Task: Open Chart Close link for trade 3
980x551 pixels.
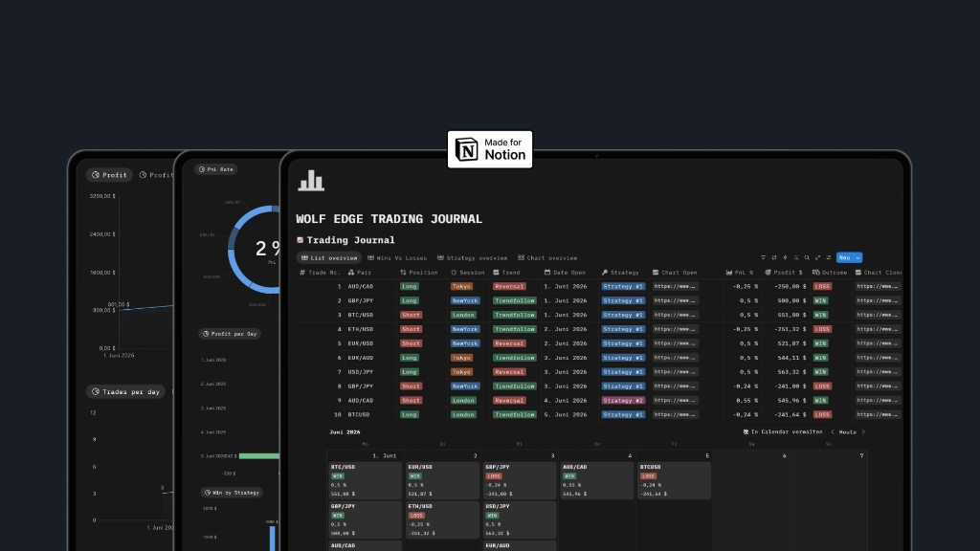Action: click(x=878, y=315)
